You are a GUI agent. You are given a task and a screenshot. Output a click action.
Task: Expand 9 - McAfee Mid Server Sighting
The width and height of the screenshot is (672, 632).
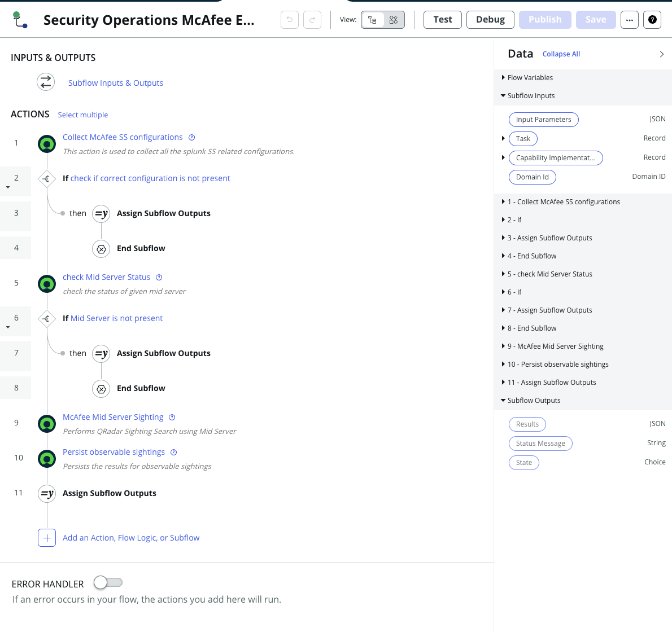click(503, 346)
